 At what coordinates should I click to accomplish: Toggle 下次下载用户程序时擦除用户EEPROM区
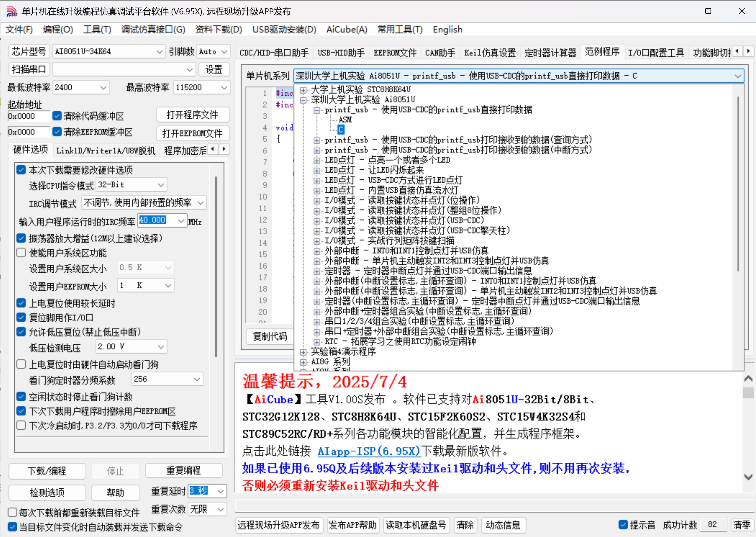tap(21, 411)
